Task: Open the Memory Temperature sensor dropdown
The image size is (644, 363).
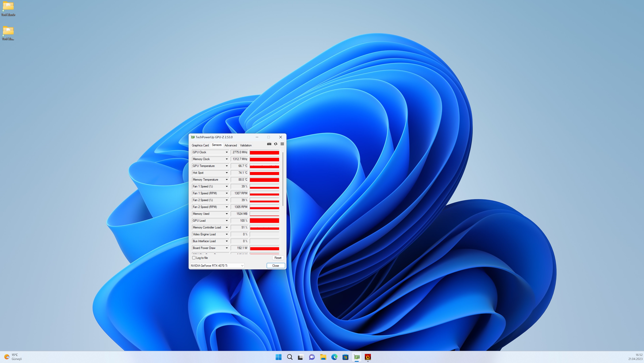Action: tap(227, 180)
